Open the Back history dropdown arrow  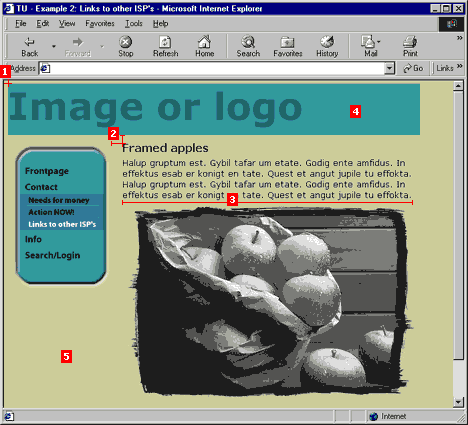(54, 47)
